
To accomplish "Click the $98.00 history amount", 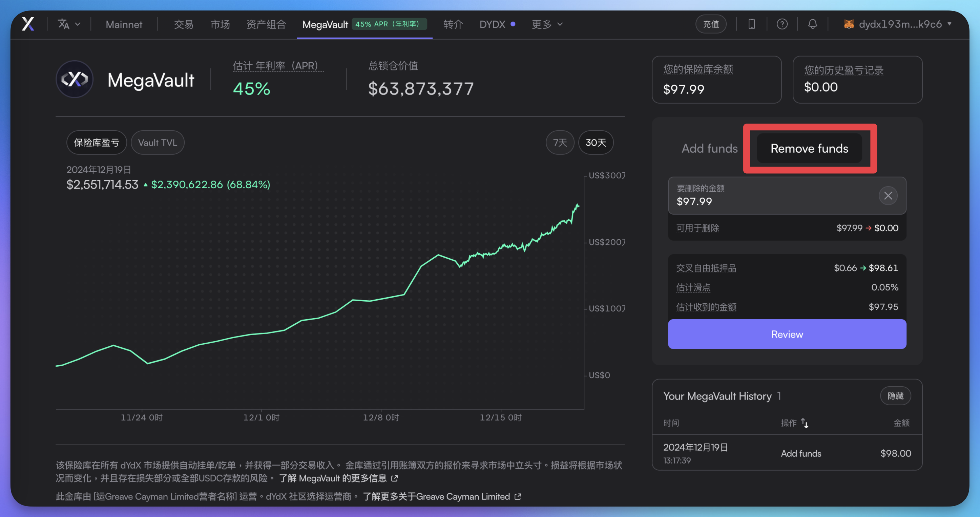I will 896,453.
